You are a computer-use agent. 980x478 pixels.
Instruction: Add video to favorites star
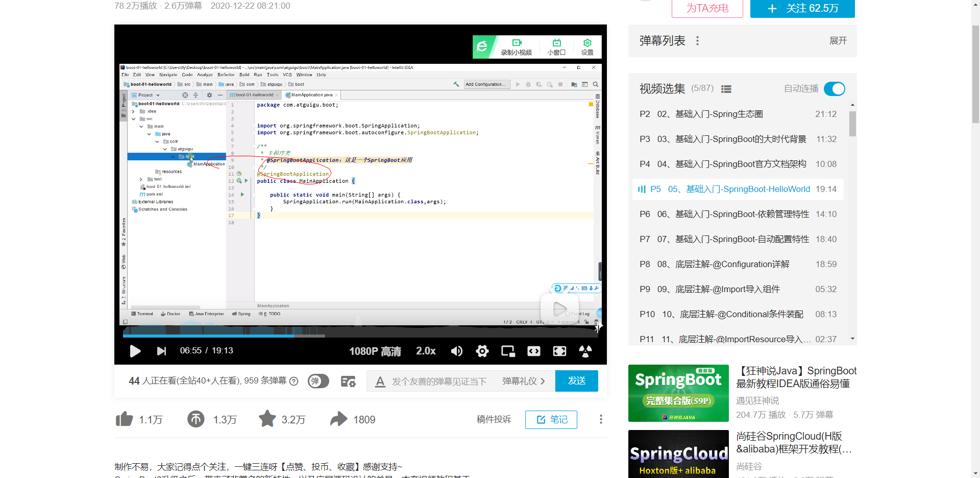(267, 419)
